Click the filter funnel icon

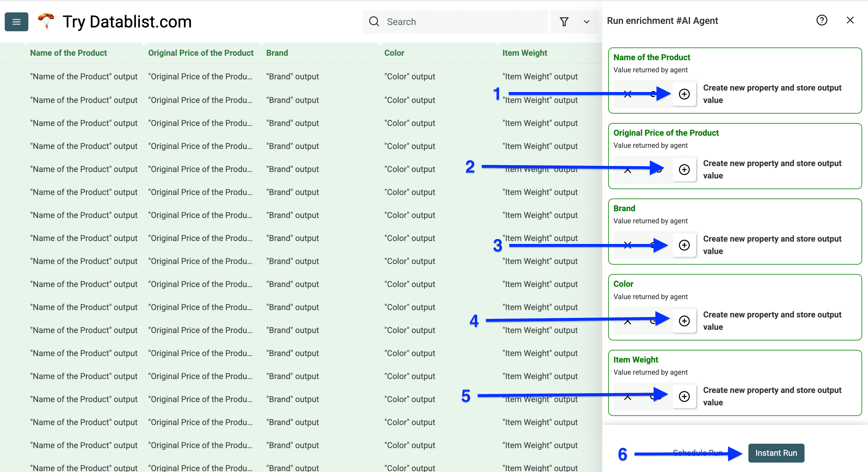click(x=564, y=22)
